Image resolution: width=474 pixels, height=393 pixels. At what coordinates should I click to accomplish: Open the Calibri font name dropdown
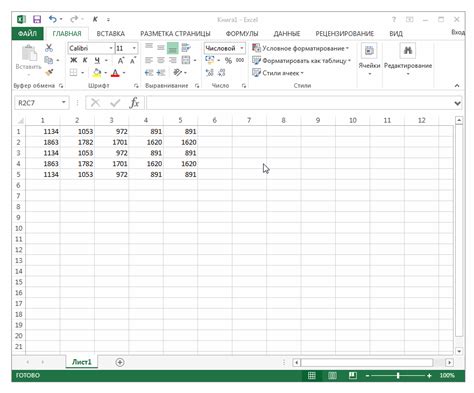click(111, 48)
